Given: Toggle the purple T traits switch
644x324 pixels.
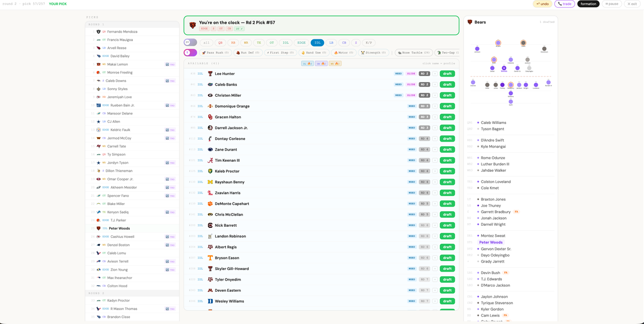Looking at the screenshot, I should pyautogui.click(x=191, y=52).
